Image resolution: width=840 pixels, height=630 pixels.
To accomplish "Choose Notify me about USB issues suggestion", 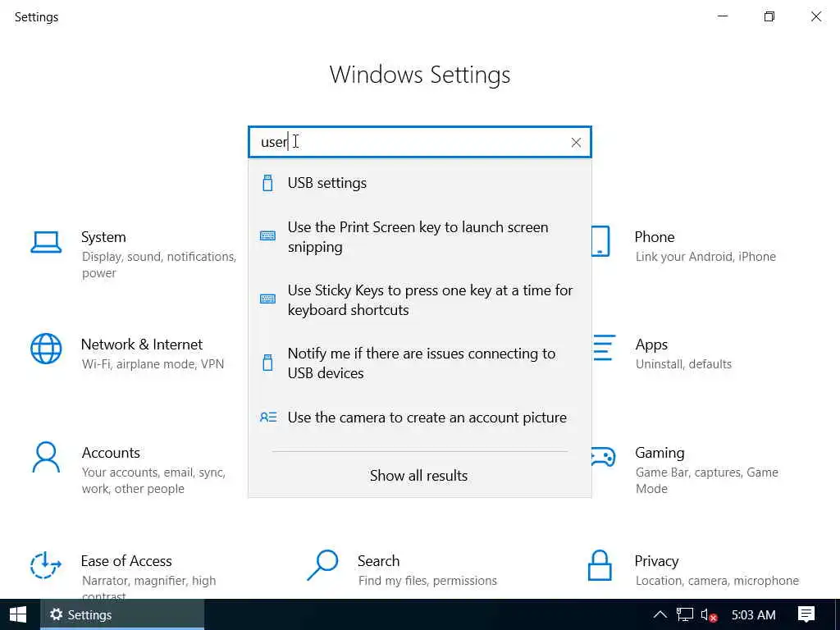I will tap(420, 363).
